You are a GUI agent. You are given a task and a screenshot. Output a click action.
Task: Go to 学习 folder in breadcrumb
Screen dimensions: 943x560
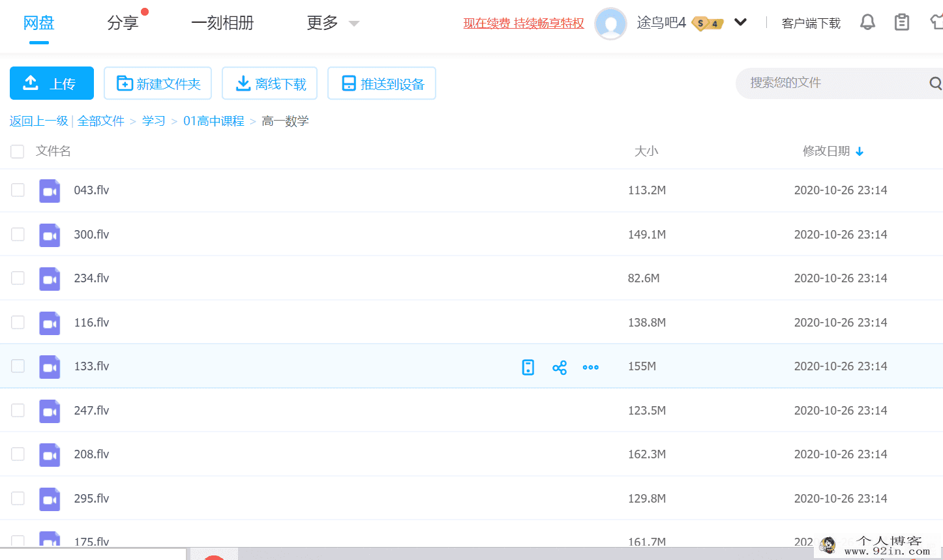[154, 121]
